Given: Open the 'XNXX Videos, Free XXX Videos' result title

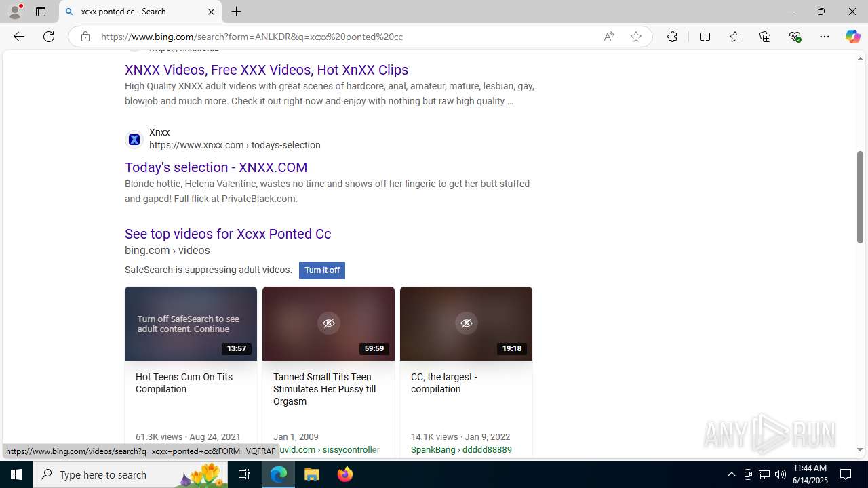Looking at the screenshot, I should point(267,70).
